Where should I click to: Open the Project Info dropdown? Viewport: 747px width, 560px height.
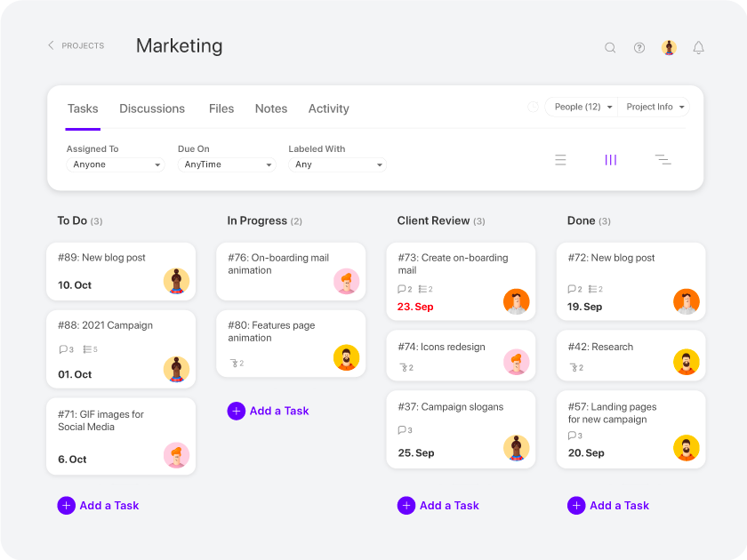pyautogui.click(x=654, y=106)
